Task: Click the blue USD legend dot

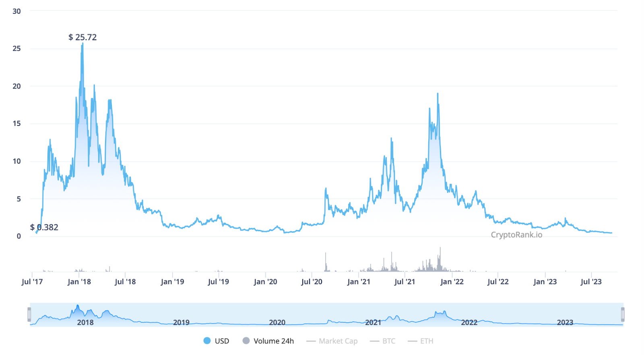Action: coord(207,341)
